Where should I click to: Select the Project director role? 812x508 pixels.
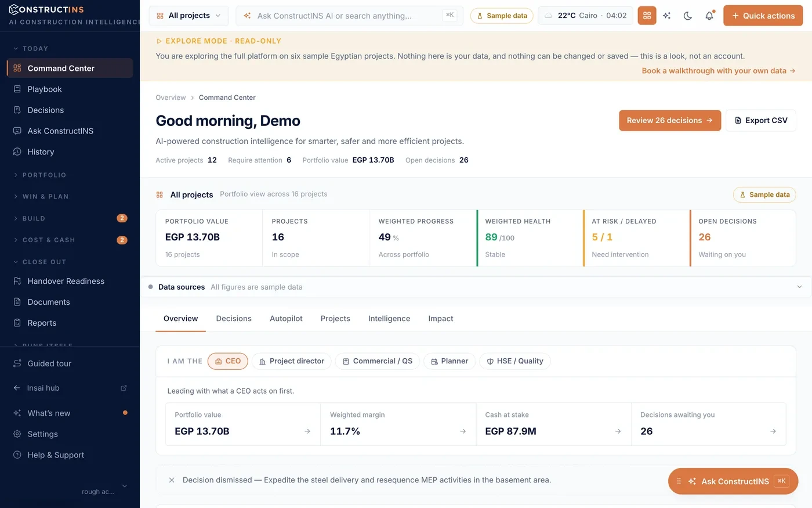(292, 361)
